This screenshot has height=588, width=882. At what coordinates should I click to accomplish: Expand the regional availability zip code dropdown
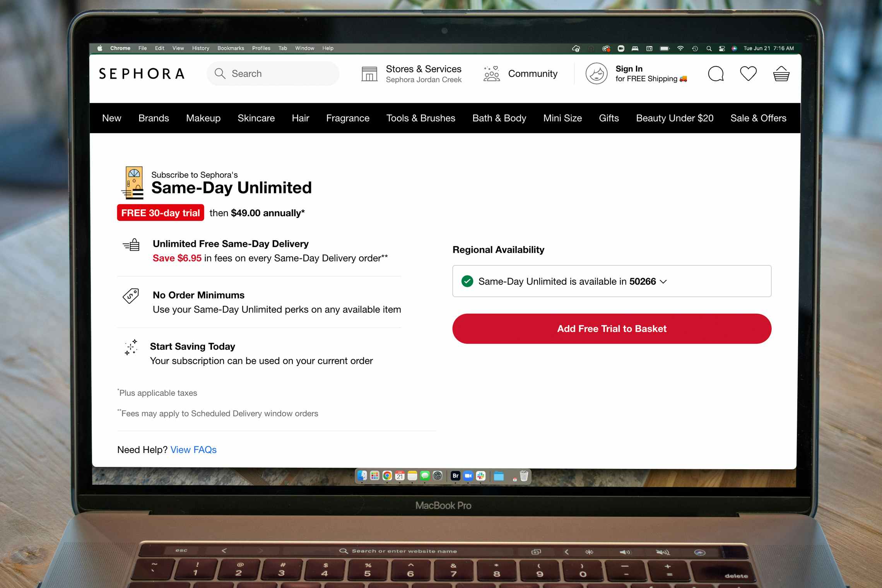coord(665,281)
